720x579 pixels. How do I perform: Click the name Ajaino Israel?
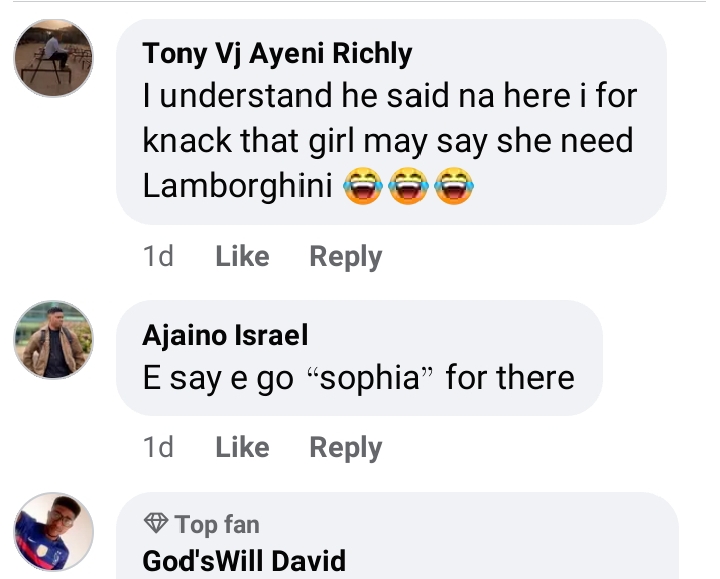[x=225, y=336]
